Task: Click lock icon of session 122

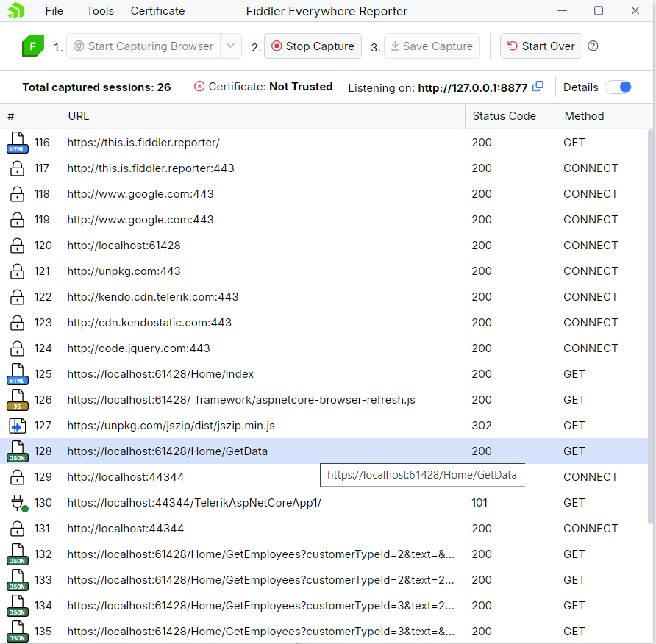Action: [x=17, y=297]
